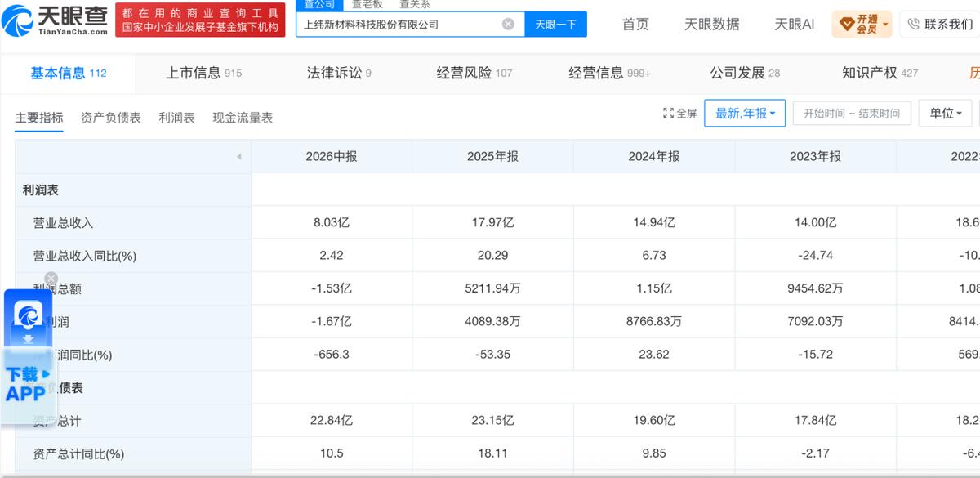Click the 14.94亿 revenue cell

654,222
